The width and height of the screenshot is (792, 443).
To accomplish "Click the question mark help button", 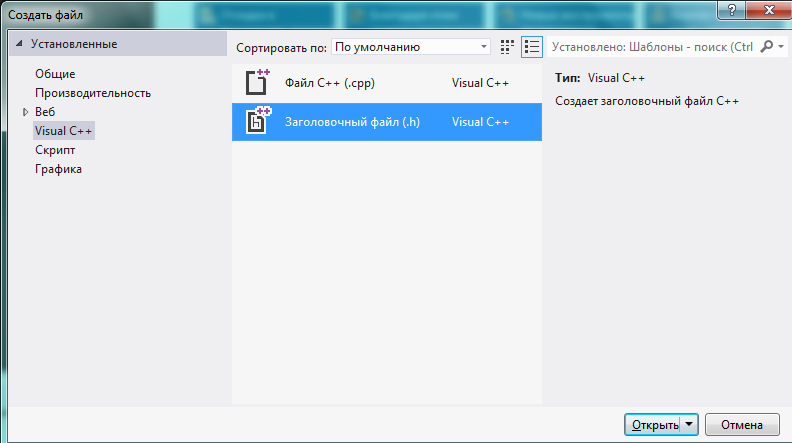I will pyautogui.click(x=735, y=8).
